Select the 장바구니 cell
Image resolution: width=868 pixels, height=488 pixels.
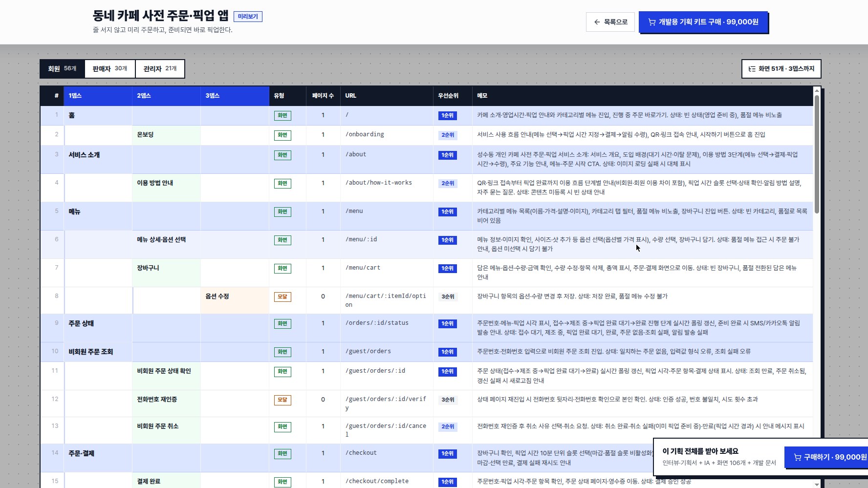click(x=166, y=273)
